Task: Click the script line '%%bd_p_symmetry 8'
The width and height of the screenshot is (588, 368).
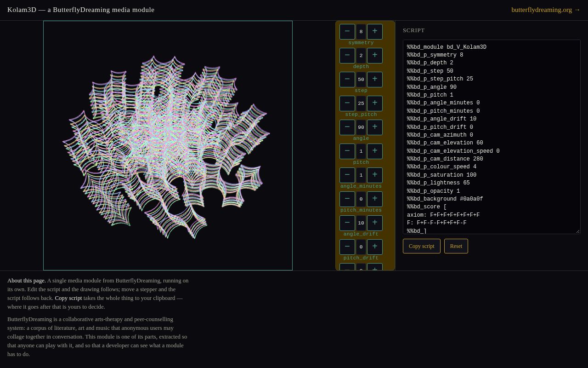Action: tap(435, 55)
